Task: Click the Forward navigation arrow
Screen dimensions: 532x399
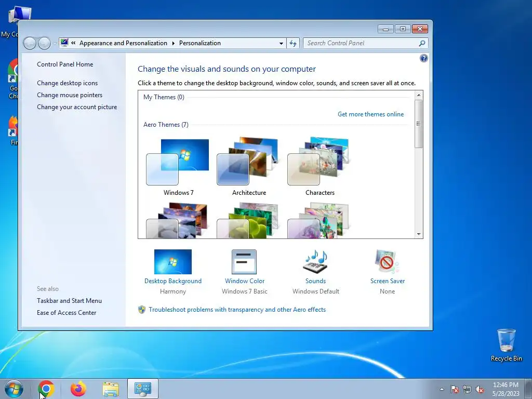Action: (x=44, y=43)
